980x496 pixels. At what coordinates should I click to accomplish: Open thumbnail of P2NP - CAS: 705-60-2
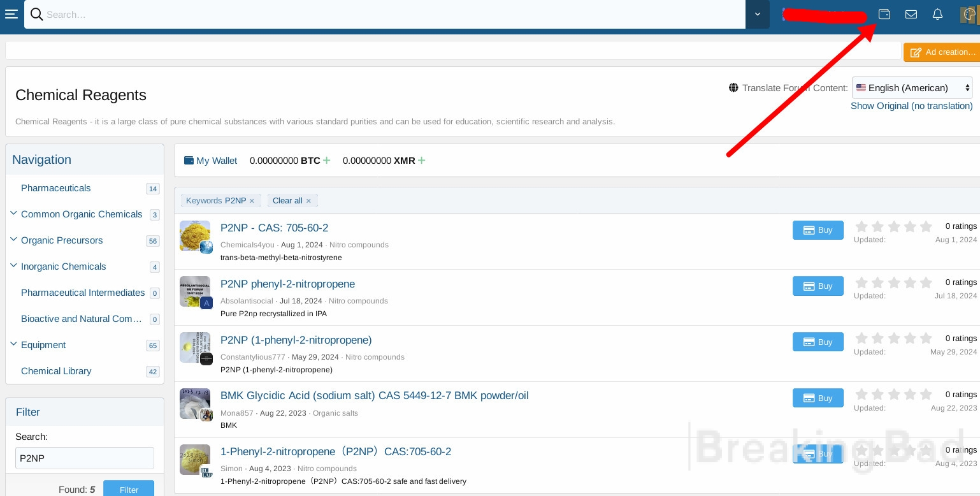pos(195,236)
